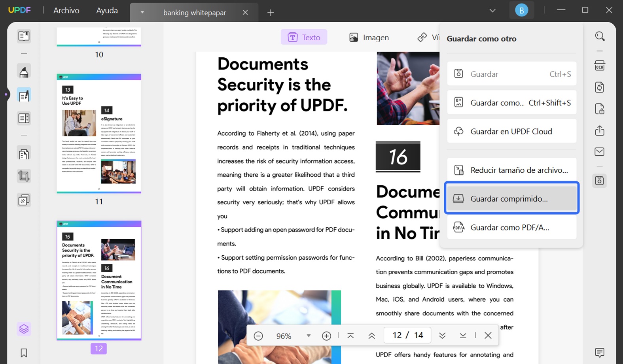Click the Search magnifier icon
The width and height of the screenshot is (623, 364).
600,36
